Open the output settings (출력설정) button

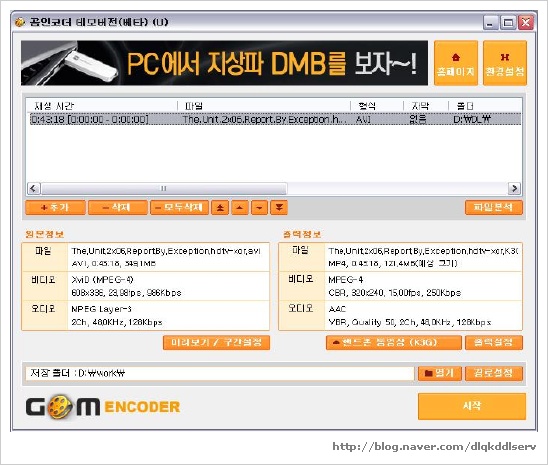tap(494, 342)
